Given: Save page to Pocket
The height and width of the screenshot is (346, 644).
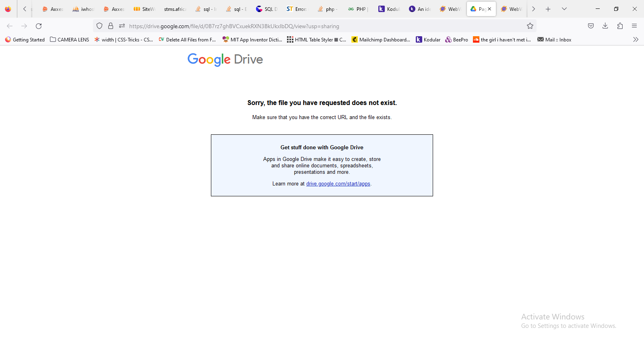Looking at the screenshot, I should pos(591,26).
